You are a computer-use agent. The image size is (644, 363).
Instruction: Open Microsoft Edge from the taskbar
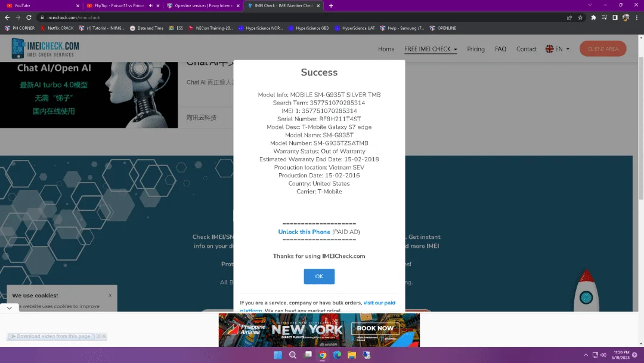click(337, 355)
